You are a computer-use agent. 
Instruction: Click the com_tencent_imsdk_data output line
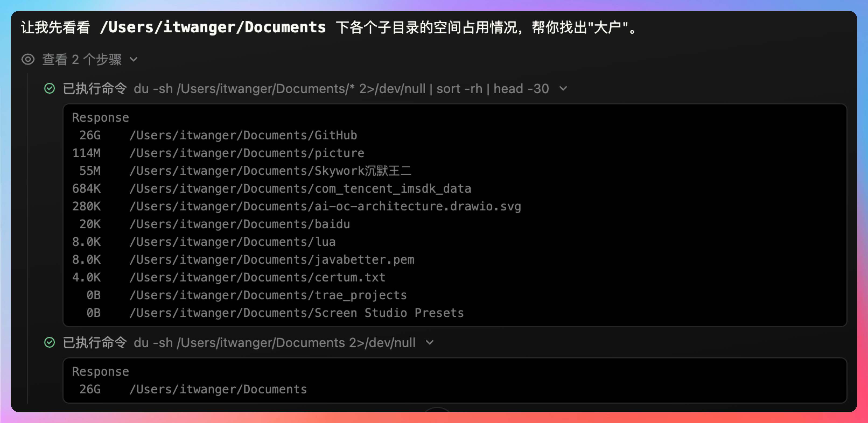pos(271,189)
